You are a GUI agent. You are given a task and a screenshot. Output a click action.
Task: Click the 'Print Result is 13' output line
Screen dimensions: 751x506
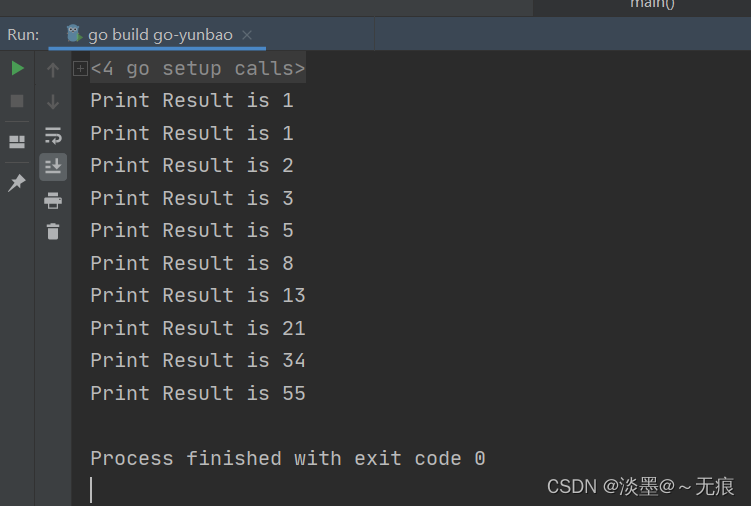(198, 296)
